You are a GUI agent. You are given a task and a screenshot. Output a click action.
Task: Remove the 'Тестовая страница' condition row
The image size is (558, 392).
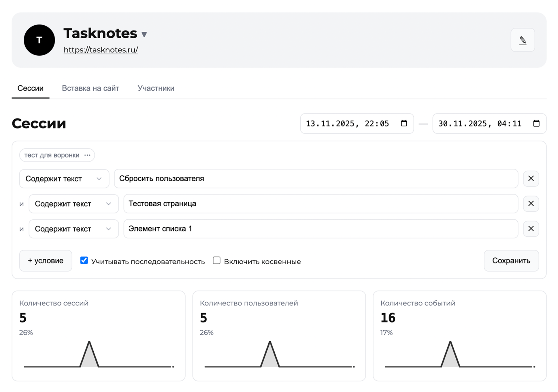531,203
